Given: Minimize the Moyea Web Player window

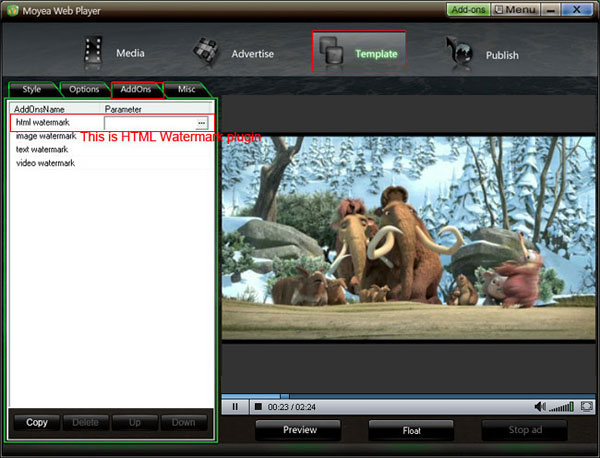Looking at the screenshot, I should tap(551, 10).
